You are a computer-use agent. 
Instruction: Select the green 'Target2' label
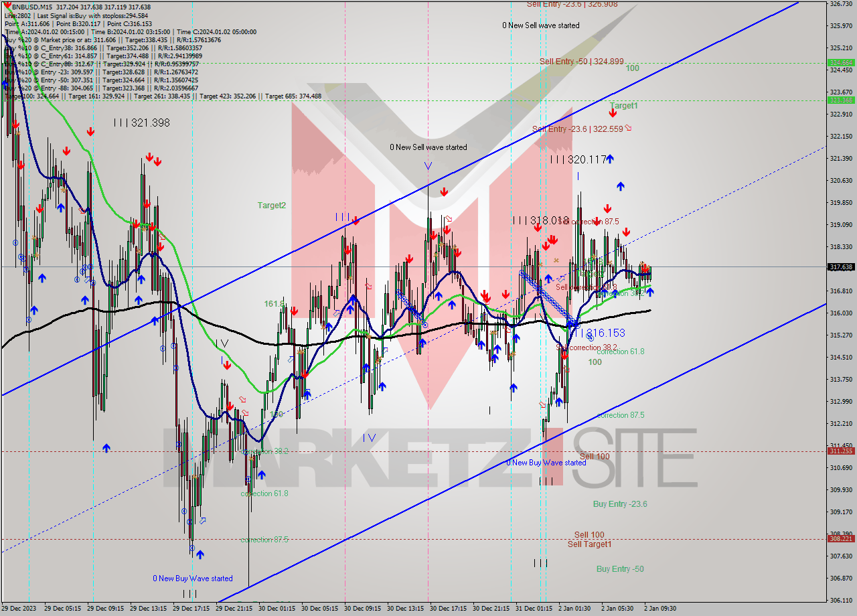coord(271,206)
